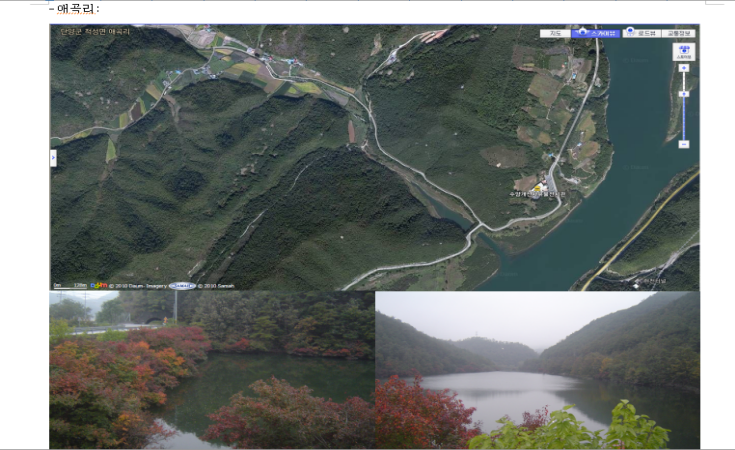
Task: Expand the left side panel arrow
Action: coord(53,158)
